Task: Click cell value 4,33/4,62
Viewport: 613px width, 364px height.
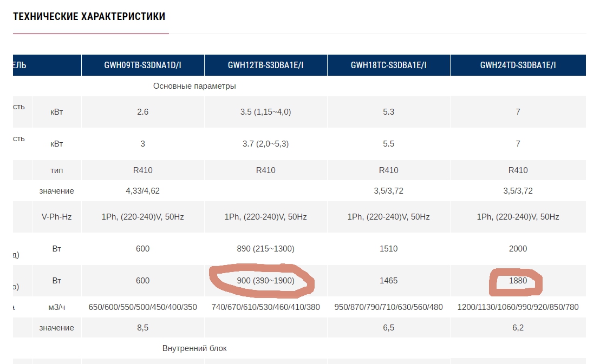Action: click(143, 191)
